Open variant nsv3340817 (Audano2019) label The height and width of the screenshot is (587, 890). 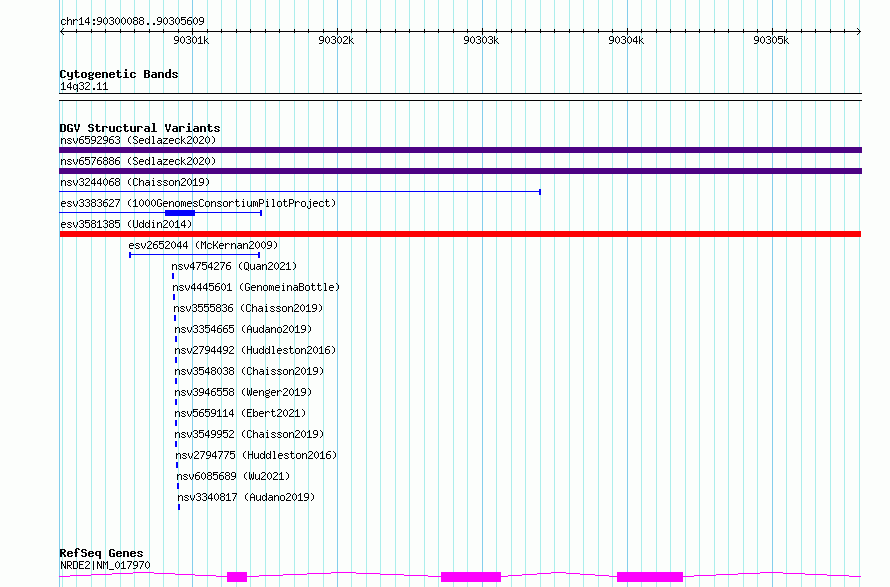pyautogui.click(x=246, y=497)
